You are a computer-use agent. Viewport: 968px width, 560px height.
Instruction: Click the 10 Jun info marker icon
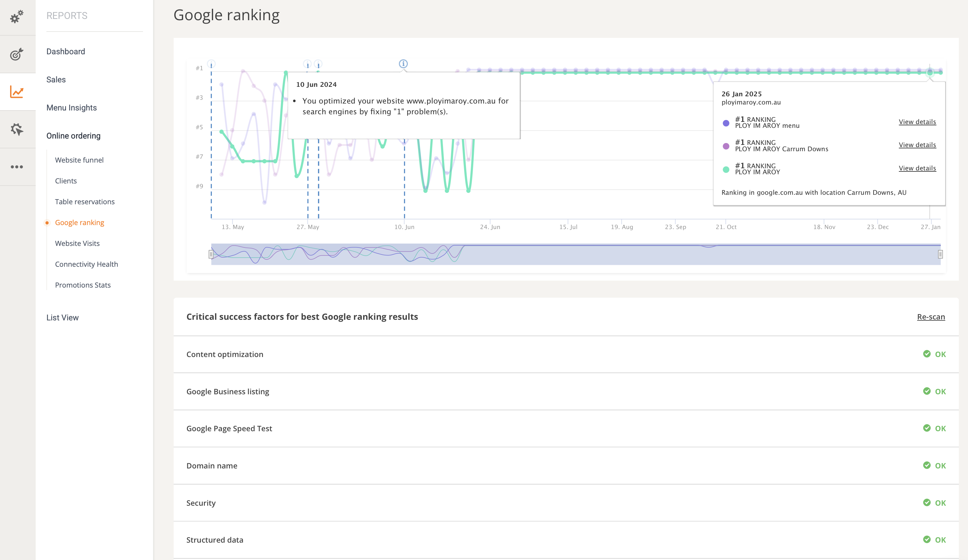click(403, 64)
